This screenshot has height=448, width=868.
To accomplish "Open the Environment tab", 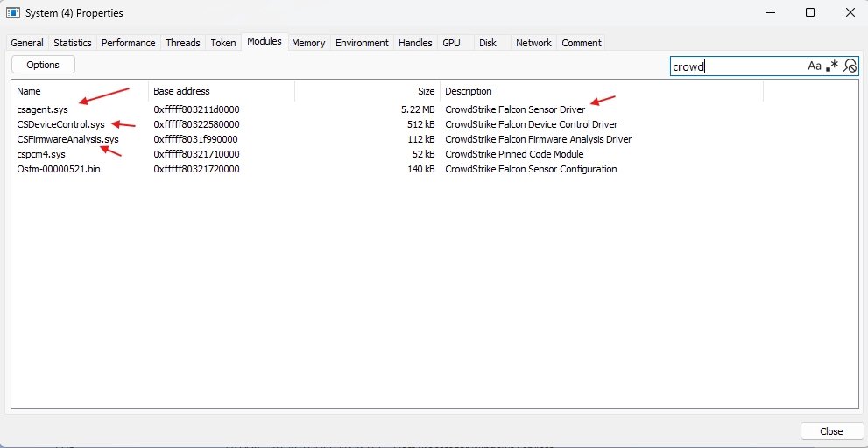I will click(362, 43).
